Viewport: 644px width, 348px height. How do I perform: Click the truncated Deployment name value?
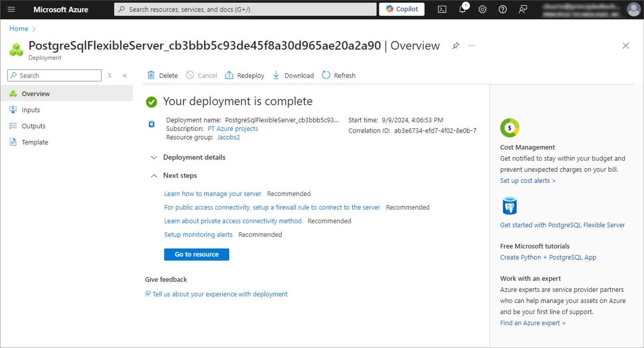282,120
